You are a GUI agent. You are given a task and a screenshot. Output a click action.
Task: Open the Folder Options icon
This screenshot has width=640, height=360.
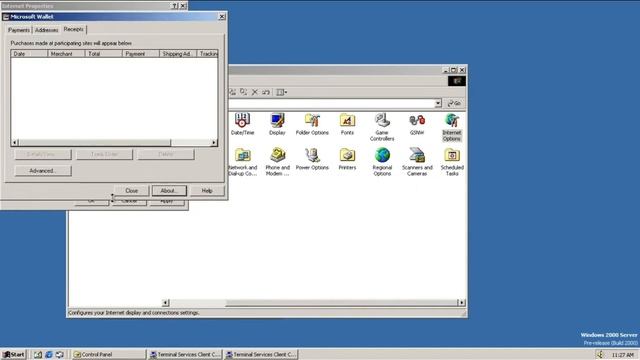point(312,124)
